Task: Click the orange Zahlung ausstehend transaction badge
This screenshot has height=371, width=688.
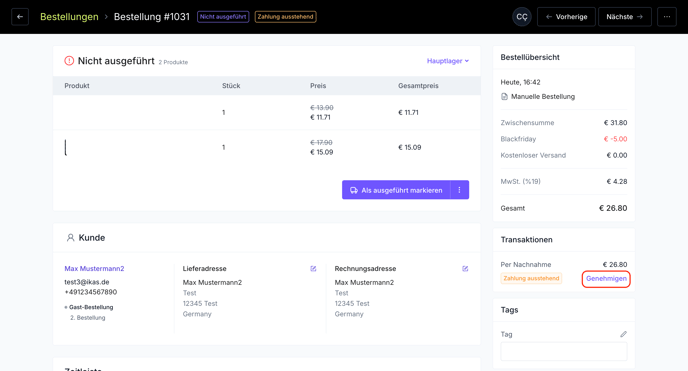Action: [531, 278]
